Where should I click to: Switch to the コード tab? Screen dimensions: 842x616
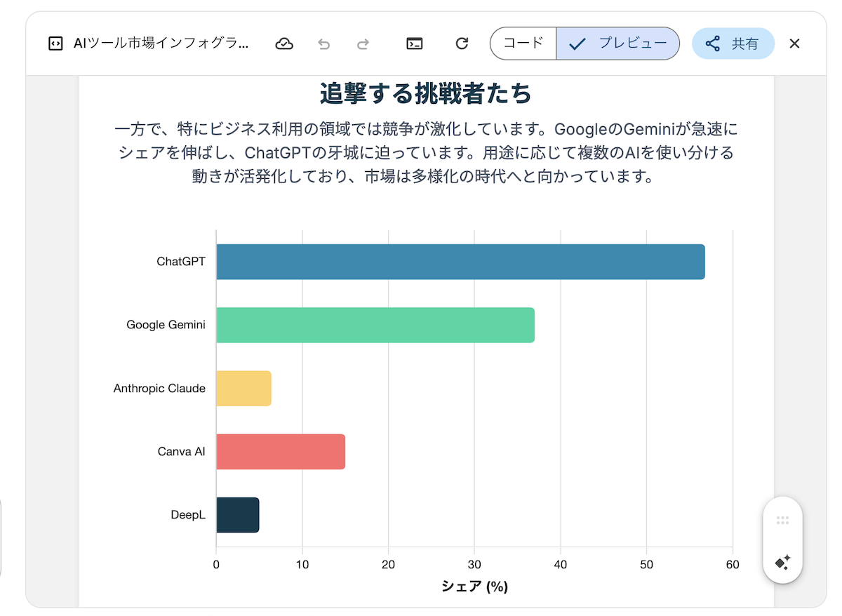(523, 43)
